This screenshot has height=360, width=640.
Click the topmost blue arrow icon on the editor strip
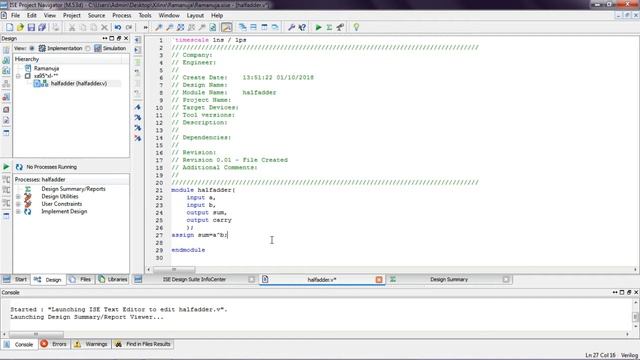pyautogui.click(x=138, y=107)
